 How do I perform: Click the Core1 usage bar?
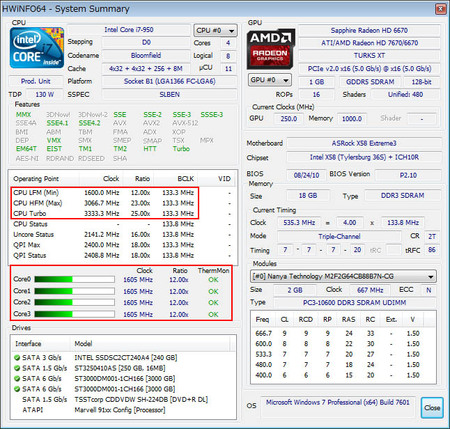click(x=74, y=291)
